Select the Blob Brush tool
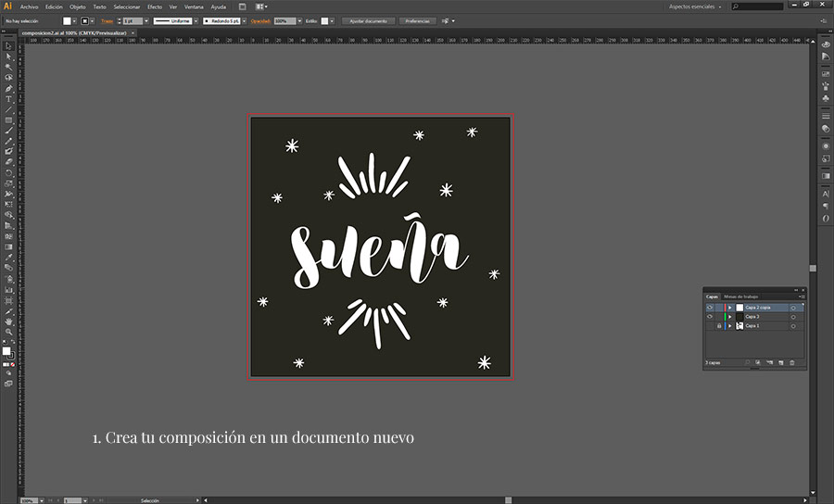 pos(8,152)
